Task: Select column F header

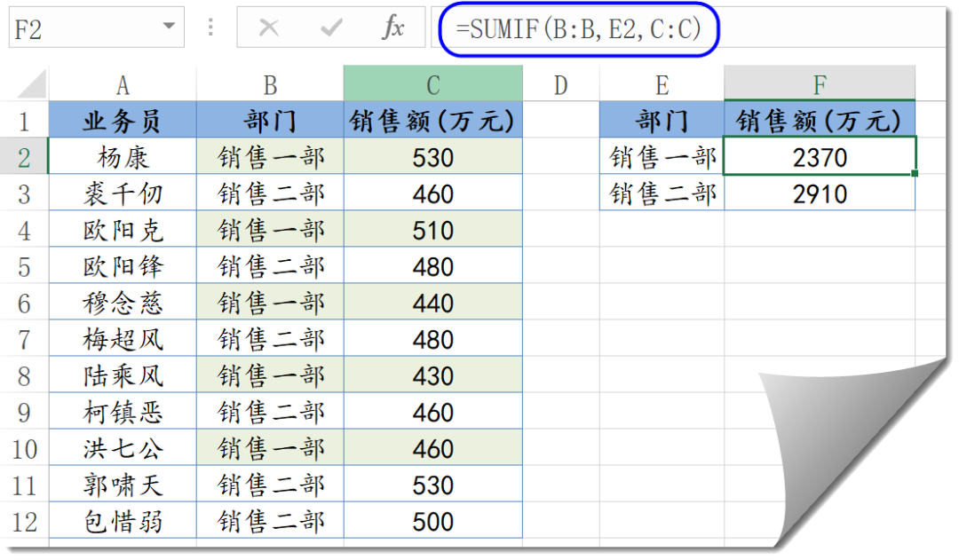Action: click(820, 83)
